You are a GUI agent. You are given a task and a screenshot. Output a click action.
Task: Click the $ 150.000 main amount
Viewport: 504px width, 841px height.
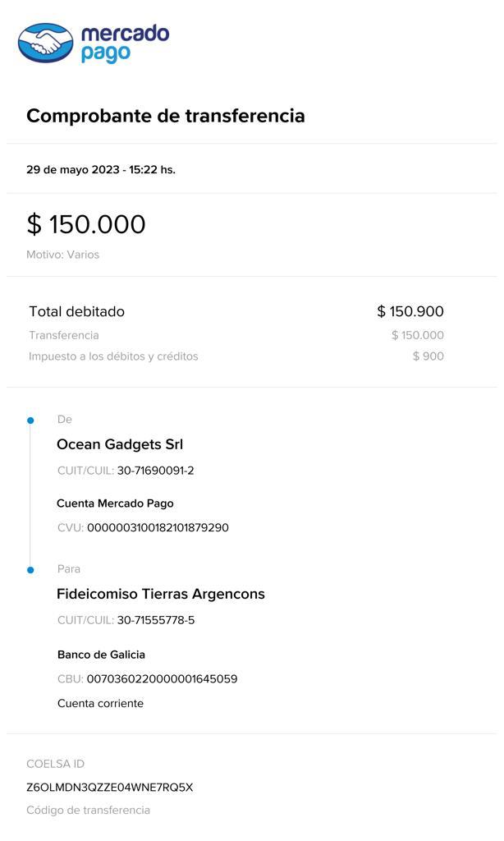86,224
